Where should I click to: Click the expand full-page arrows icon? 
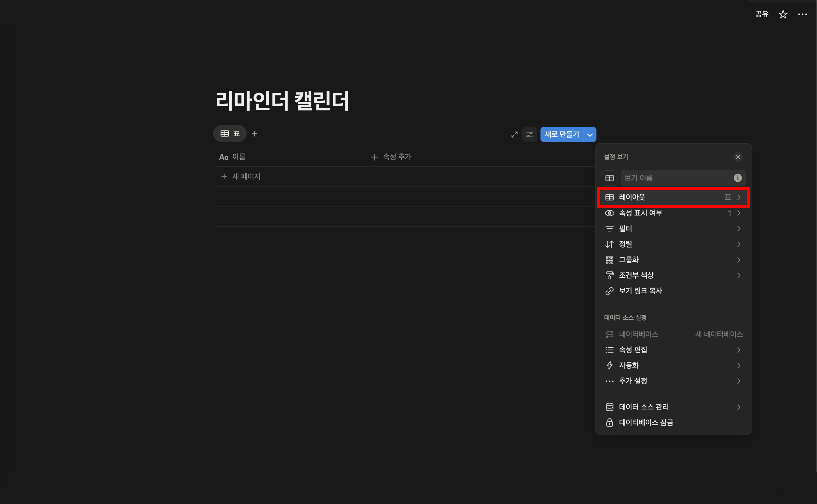coord(514,134)
